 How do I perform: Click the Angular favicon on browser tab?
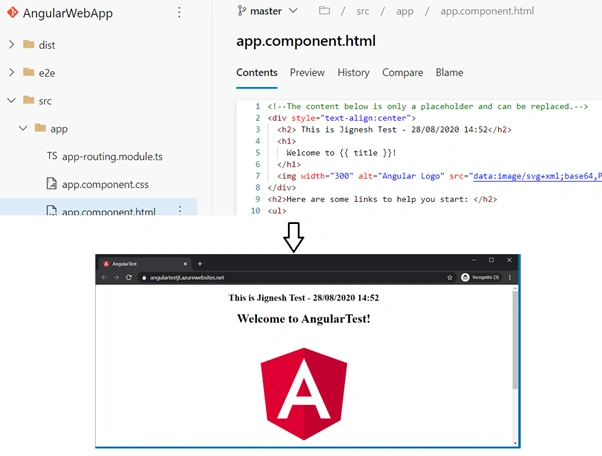[106, 264]
